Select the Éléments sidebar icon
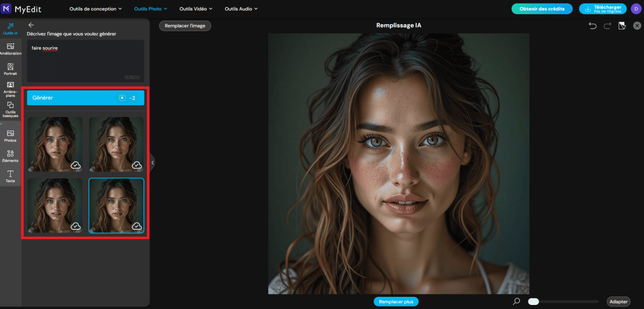This screenshot has width=644, height=309. [10, 156]
